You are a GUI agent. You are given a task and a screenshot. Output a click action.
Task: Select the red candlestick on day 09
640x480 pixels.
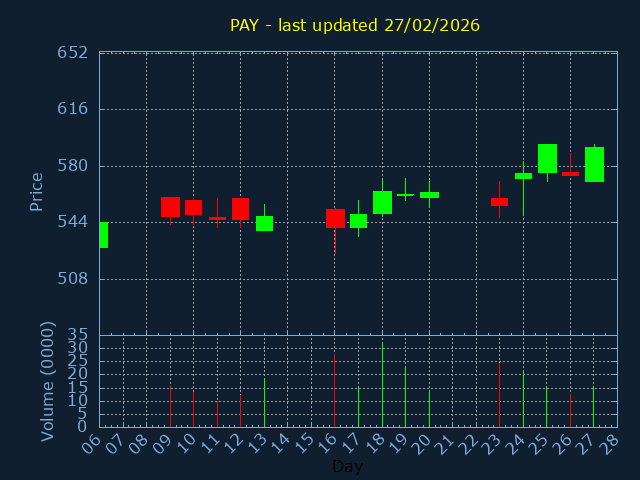pyautogui.click(x=170, y=207)
